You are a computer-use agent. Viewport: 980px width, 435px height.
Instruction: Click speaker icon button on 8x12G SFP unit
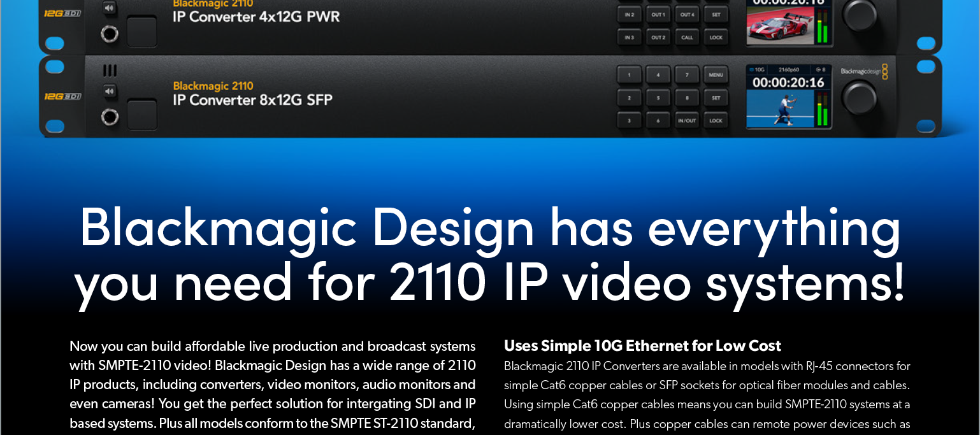110,92
